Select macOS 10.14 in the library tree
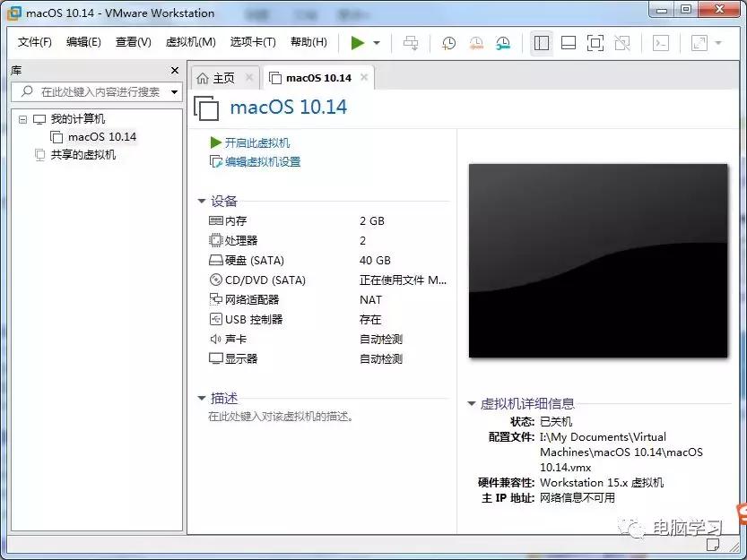The width and height of the screenshot is (747, 560). click(102, 137)
